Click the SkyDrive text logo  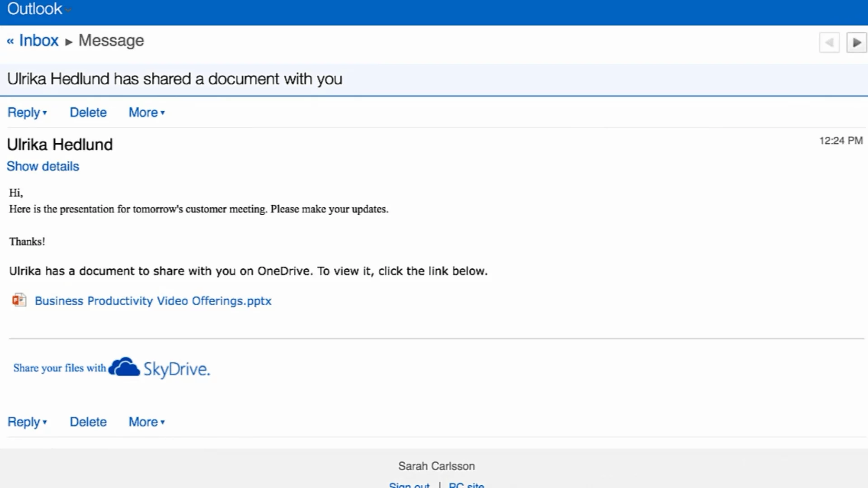pos(177,369)
